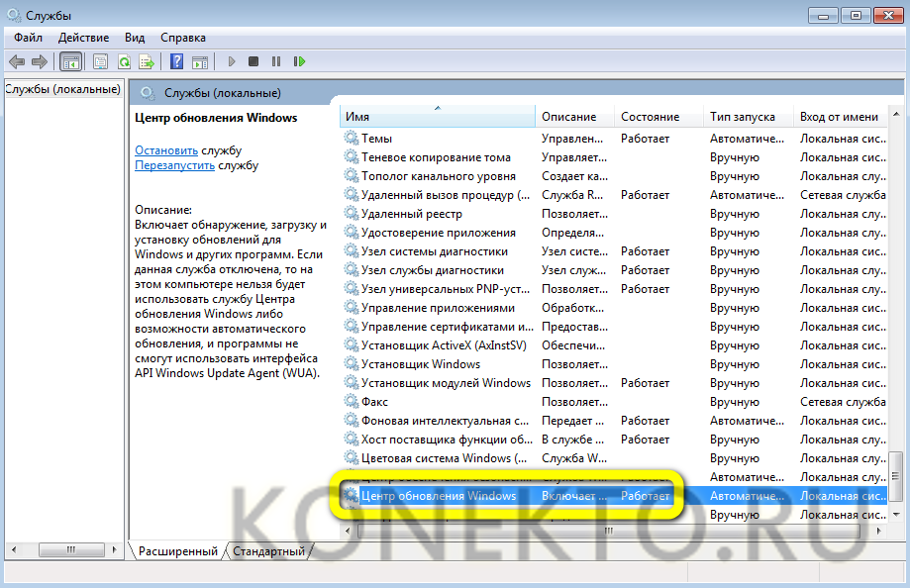Click the Restart service icon
This screenshot has width=910, height=588.
point(299,61)
